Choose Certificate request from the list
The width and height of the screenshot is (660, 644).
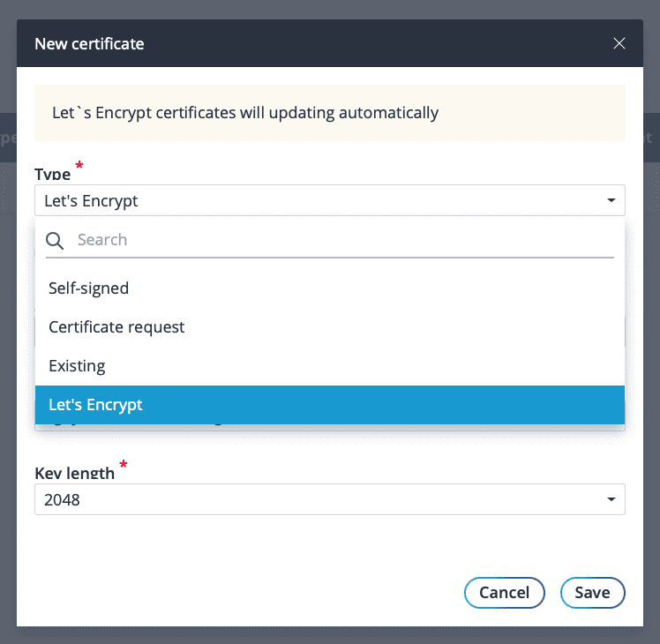click(x=116, y=327)
